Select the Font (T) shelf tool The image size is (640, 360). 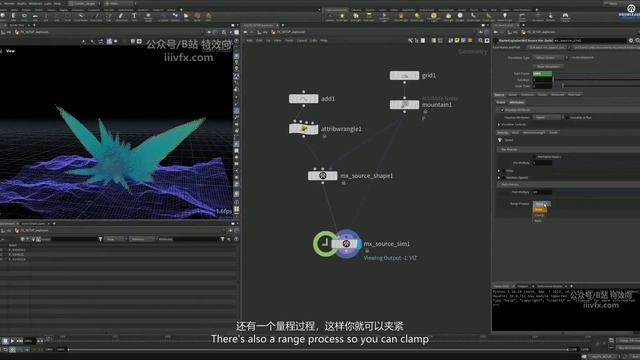134,17
